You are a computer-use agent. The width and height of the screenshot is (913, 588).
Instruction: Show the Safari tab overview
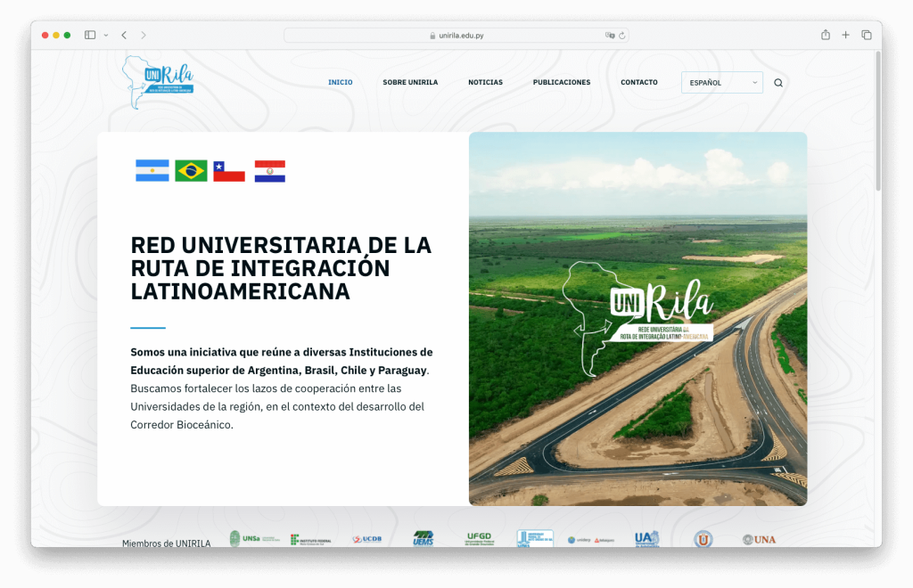tap(867, 35)
